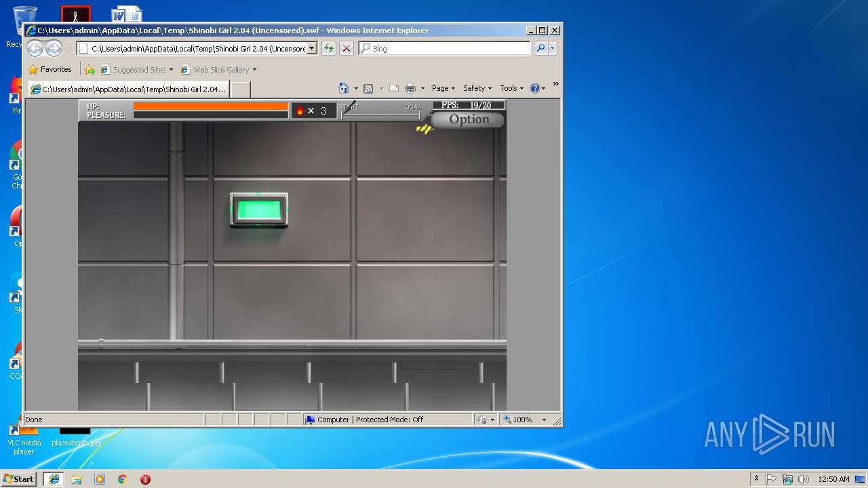Stop loading with the red X icon
Screen dimensions: 868x488
tap(347, 48)
